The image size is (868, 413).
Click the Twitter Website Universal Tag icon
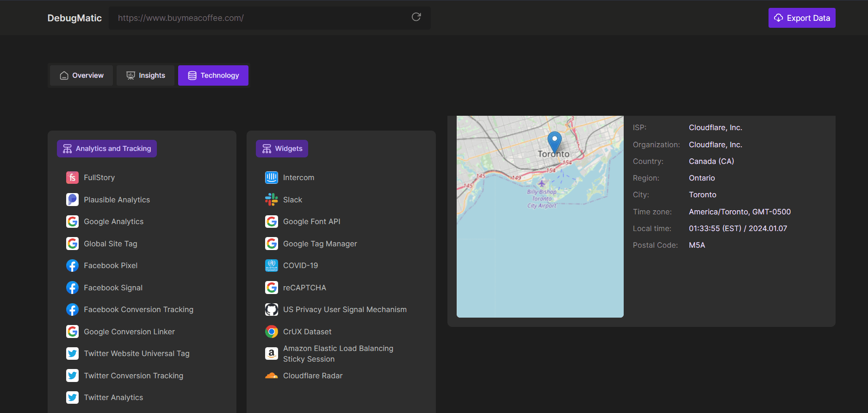point(72,353)
